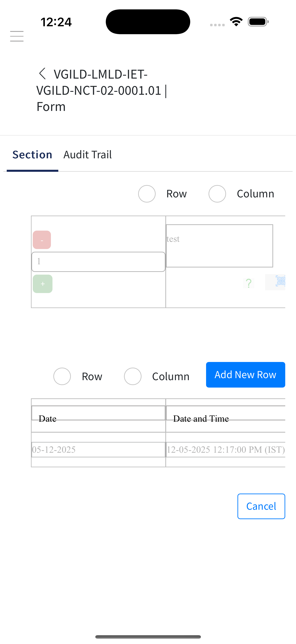Image resolution: width=296 pixels, height=644 pixels.
Task: Tap the red minus remove button
Action: (x=42, y=240)
